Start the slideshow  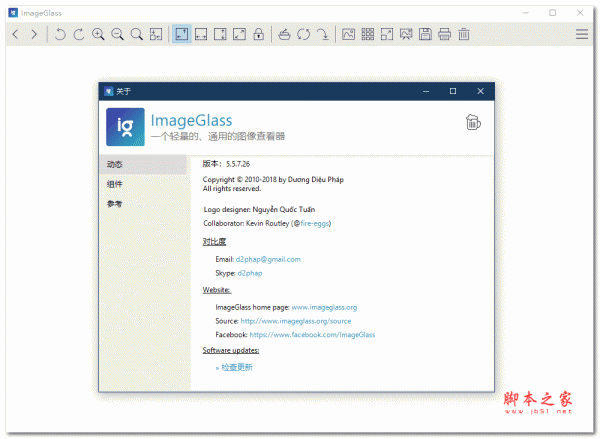coord(406,34)
